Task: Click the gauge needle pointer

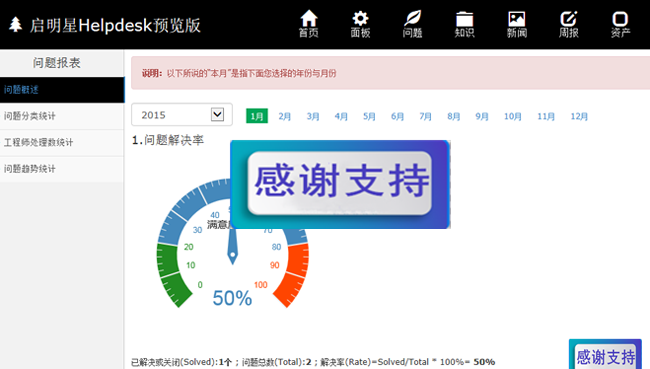Action: point(233,246)
